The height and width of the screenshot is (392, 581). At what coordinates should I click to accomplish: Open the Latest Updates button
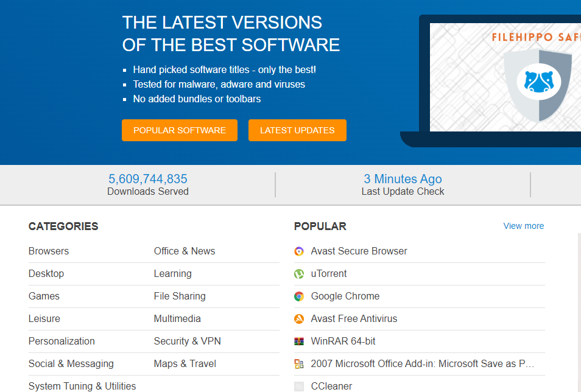pos(297,130)
